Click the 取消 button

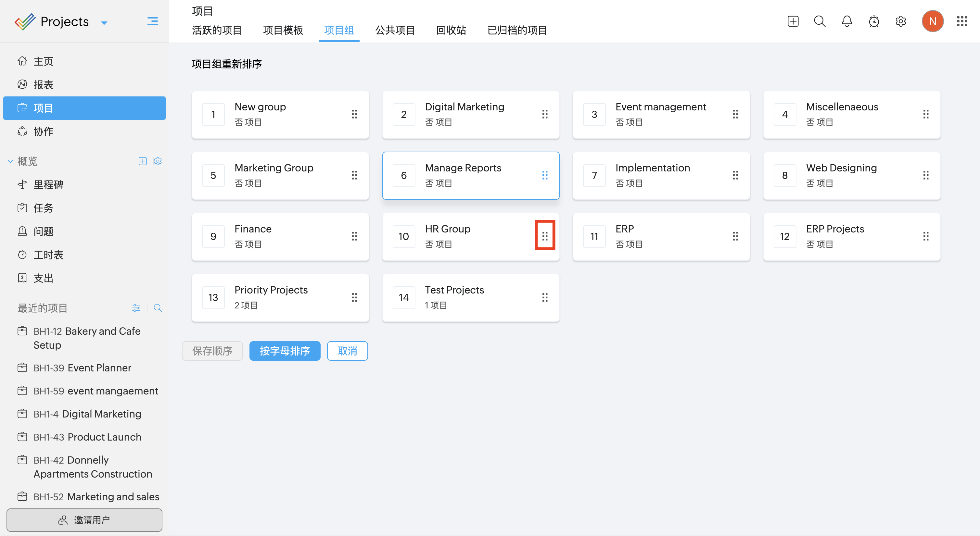click(347, 351)
